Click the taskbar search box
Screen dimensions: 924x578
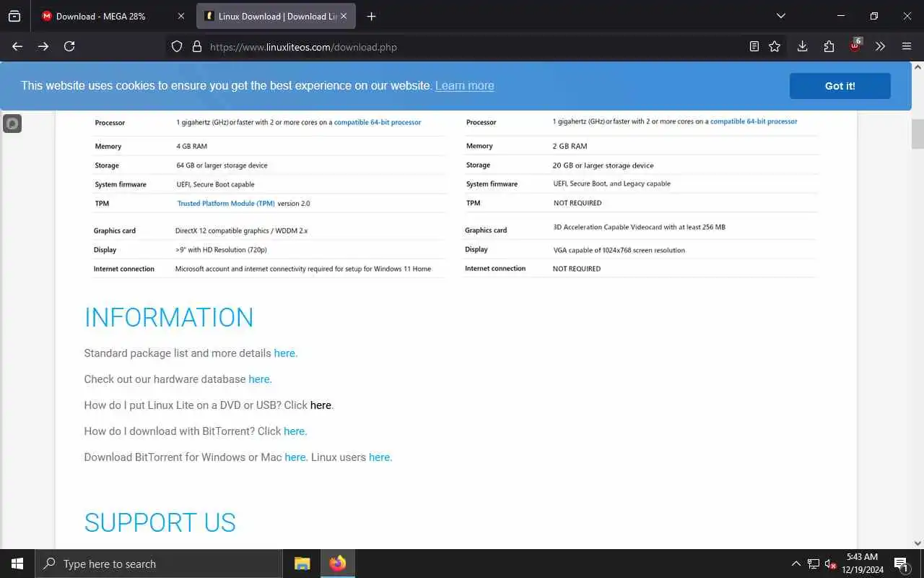tap(159, 564)
